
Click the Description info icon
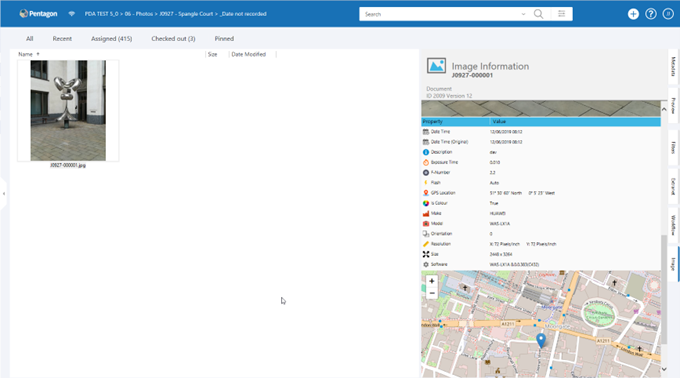click(426, 152)
